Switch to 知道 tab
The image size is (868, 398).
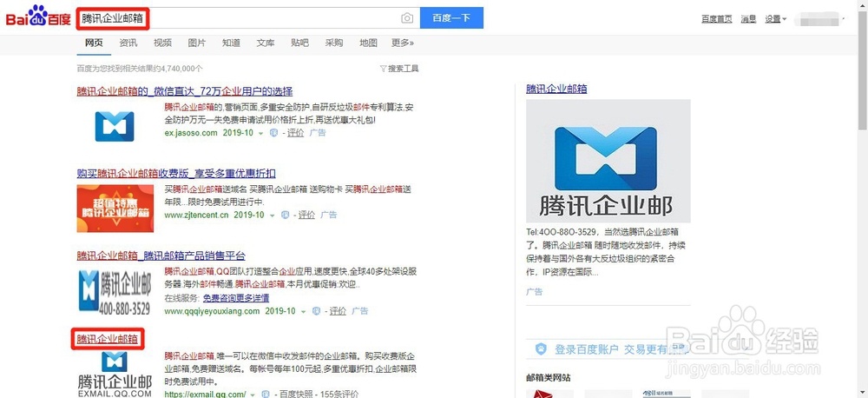pyautogui.click(x=231, y=43)
